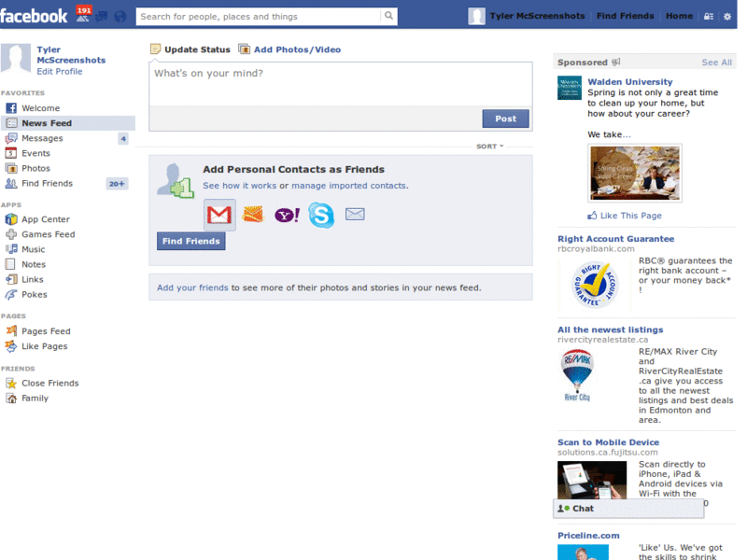Open 'manage imported contacts' link
Viewport: 747px width, 560px height.
(x=349, y=186)
